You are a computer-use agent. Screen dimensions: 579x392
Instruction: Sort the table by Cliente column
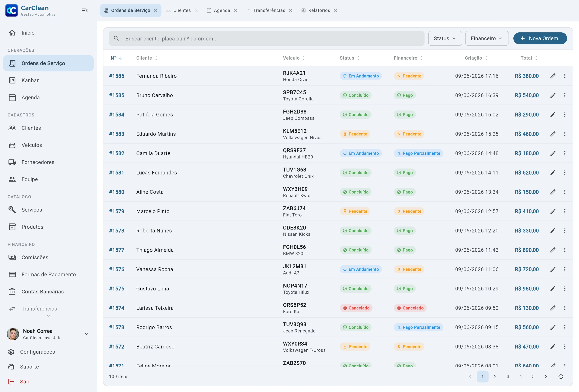[x=147, y=58]
